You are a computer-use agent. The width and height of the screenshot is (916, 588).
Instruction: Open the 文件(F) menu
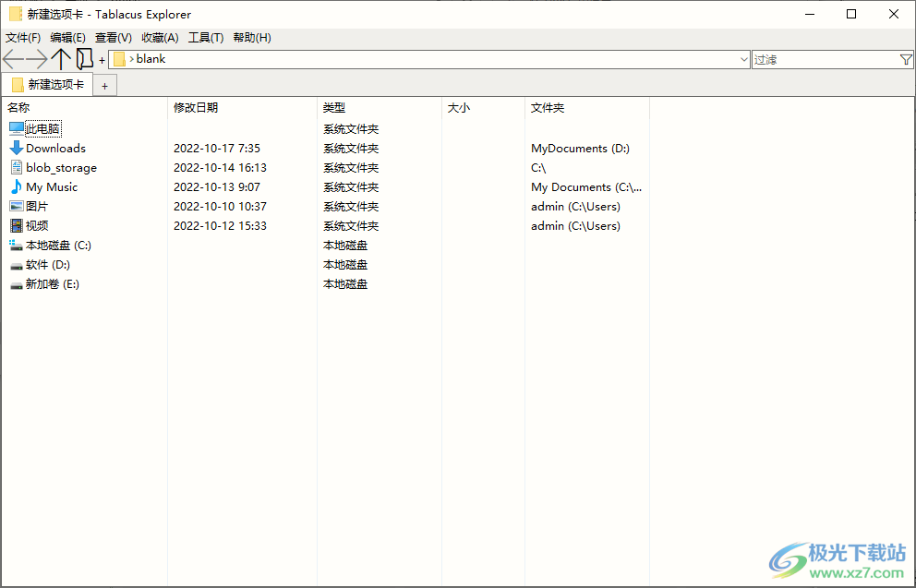23,38
